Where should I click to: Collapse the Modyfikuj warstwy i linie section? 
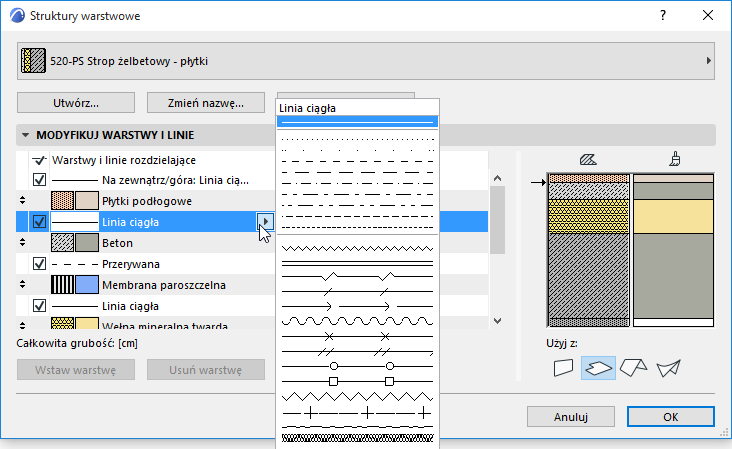click(24, 135)
